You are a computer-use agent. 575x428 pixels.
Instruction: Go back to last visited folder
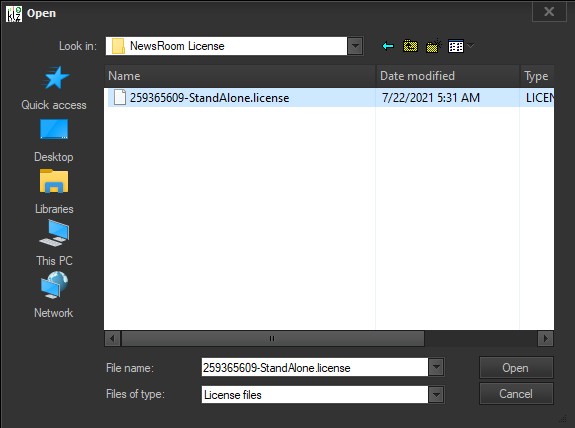[x=388, y=46]
